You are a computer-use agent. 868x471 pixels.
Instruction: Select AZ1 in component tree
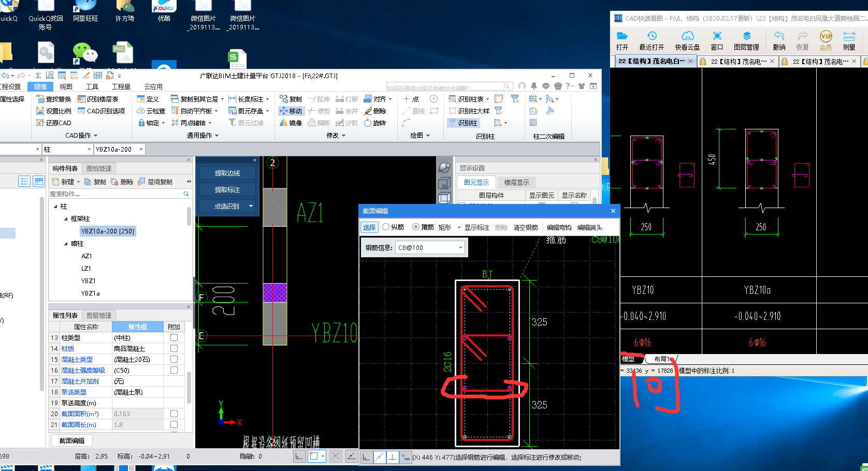coord(86,256)
